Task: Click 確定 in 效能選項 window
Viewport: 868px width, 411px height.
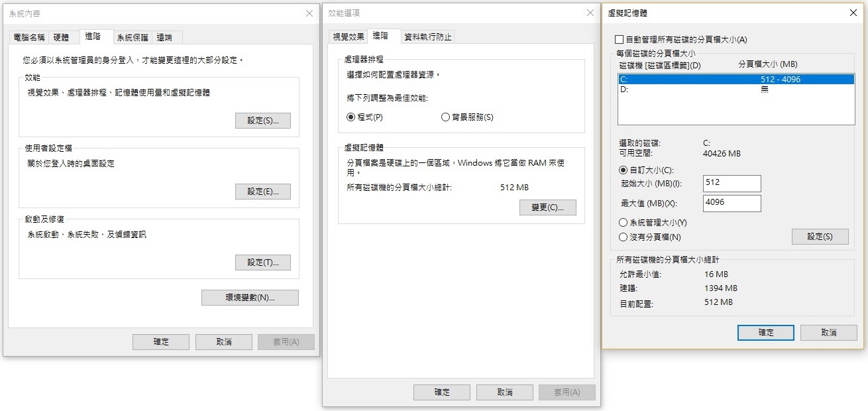Action: [x=442, y=392]
